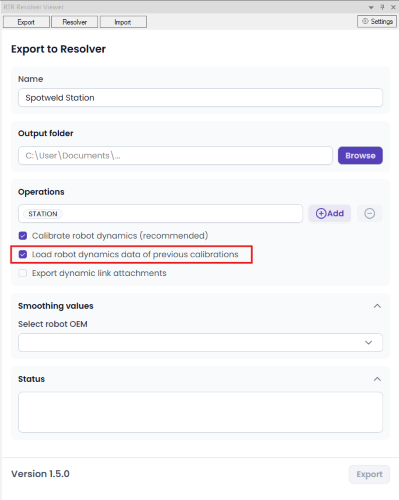399x500 pixels.
Task: Uncheck Load robot dynamics data of previous calibrations
Action: pyautogui.click(x=23, y=254)
